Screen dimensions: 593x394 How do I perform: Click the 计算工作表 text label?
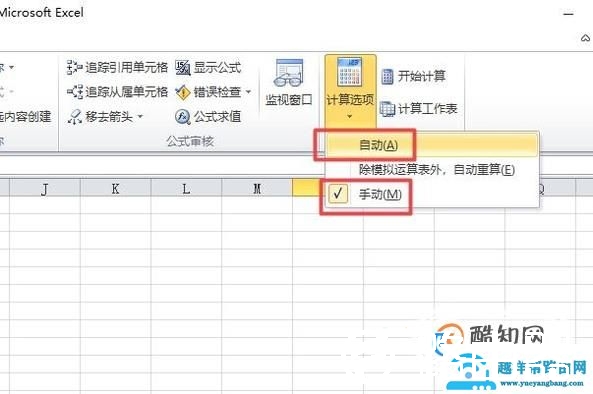point(428,109)
